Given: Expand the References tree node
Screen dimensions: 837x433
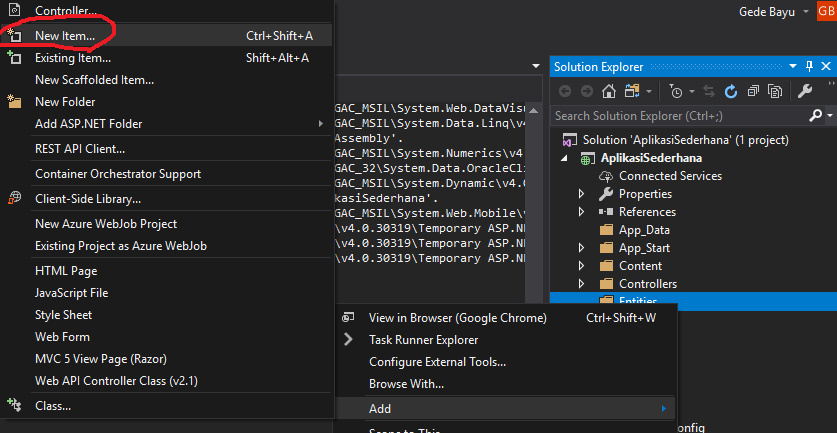Looking at the screenshot, I should [x=582, y=212].
